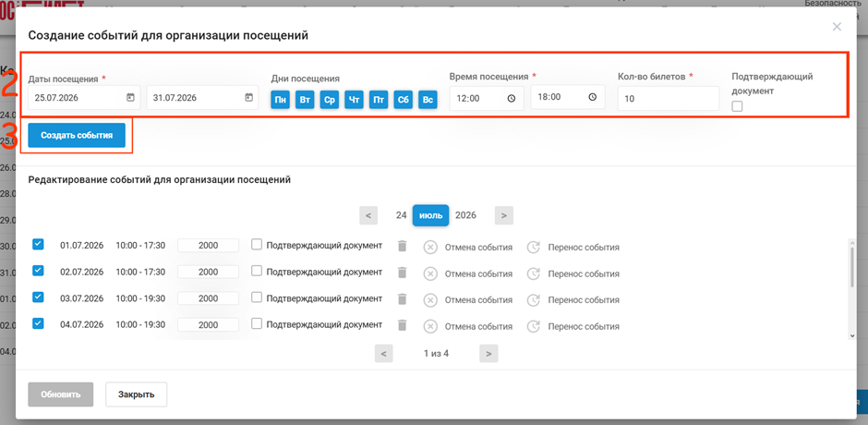Go to next month after 2026

click(x=504, y=215)
